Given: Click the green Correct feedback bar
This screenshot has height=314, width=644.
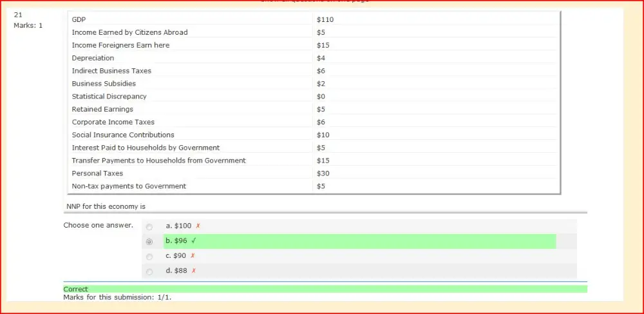Looking at the screenshot, I should click(325, 289).
